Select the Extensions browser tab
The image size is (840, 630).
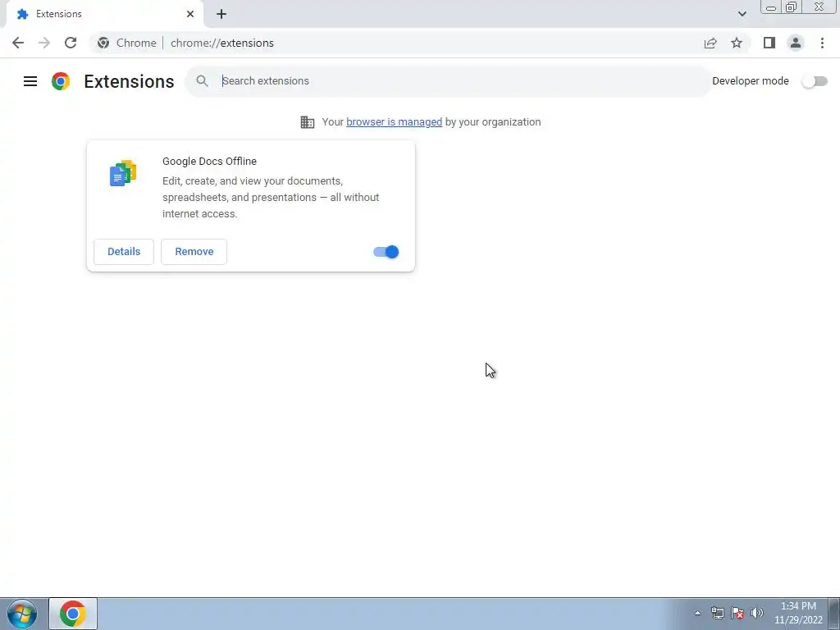coord(104,14)
